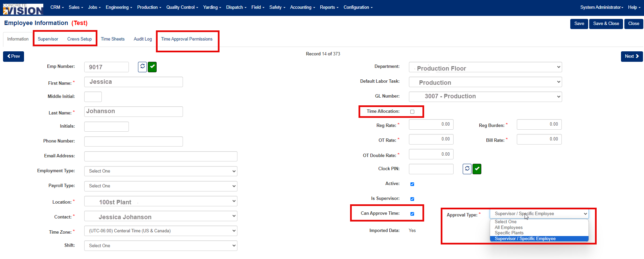This screenshot has width=644, height=259.
Task: Open the Yarding menu
Action: (212, 7)
